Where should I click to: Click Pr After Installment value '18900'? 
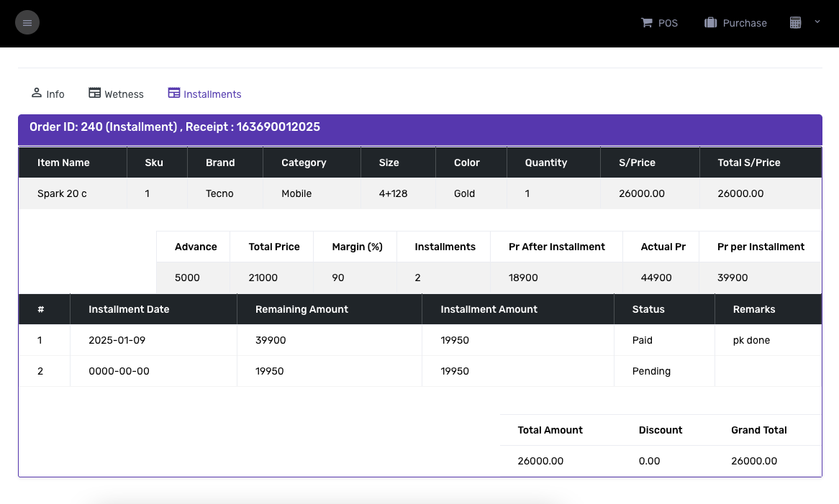pos(523,278)
